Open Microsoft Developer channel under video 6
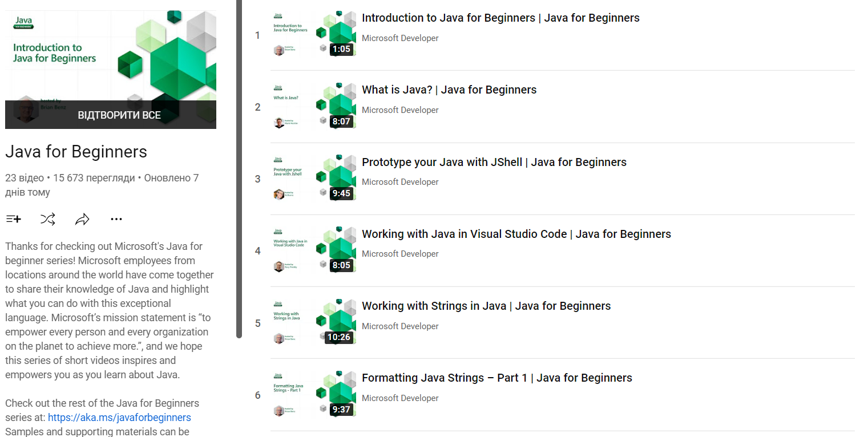 (400, 398)
